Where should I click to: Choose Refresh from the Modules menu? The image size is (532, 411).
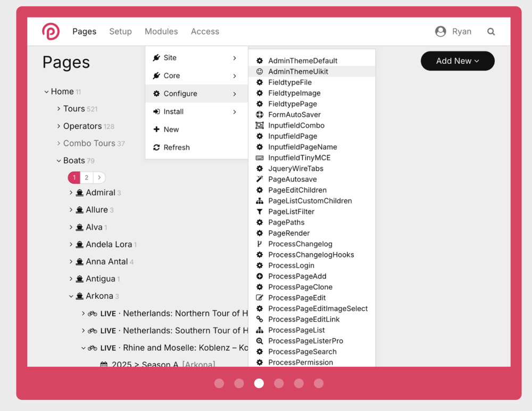[177, 147]
